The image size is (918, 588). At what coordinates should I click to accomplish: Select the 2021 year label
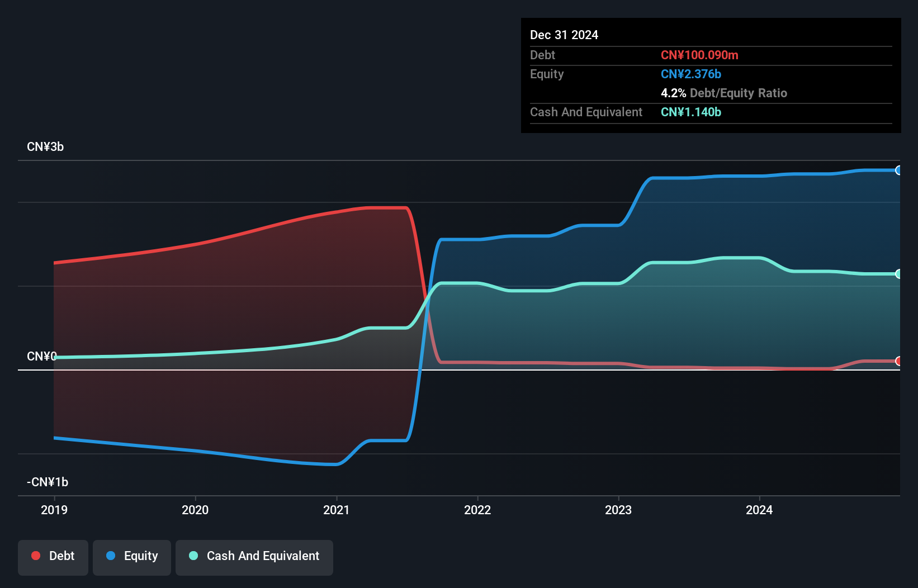pos(337,510)
